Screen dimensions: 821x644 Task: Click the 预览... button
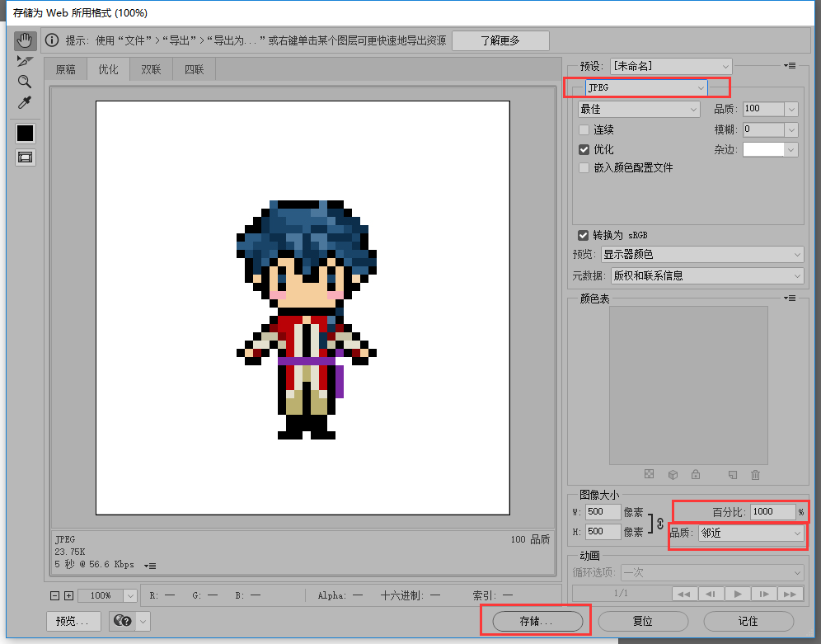tap(73, 621)
